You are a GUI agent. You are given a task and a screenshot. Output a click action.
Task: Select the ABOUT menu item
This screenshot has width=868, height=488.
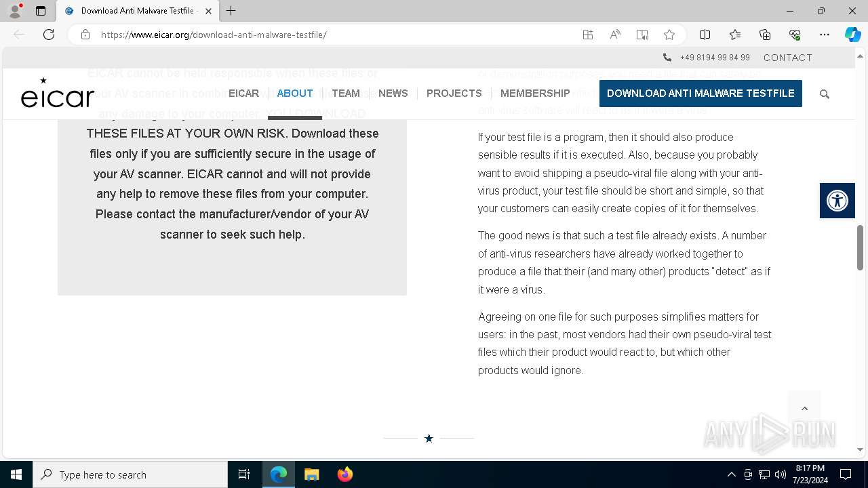(295, 94)
